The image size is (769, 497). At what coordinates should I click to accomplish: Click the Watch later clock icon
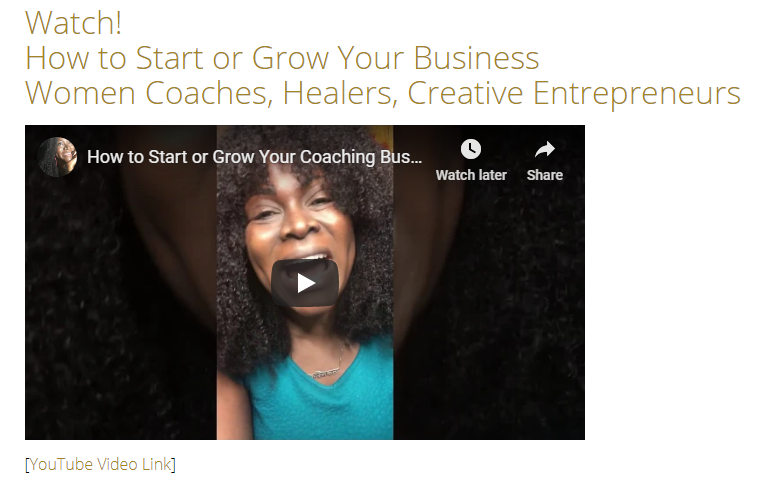tap(470, 149)
